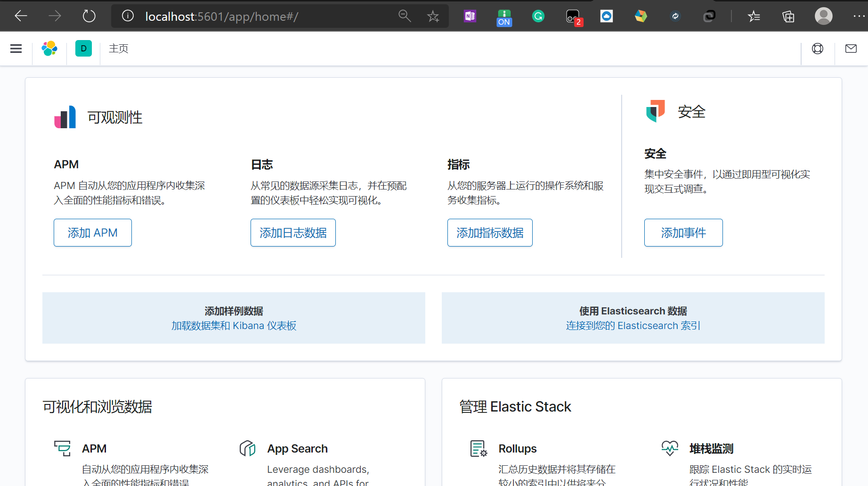Click the 添加事件 button

click(x=683, y=232)
